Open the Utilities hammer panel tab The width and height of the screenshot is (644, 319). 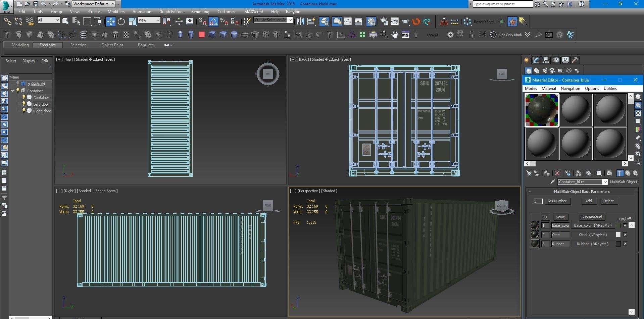tap(575, 60)
